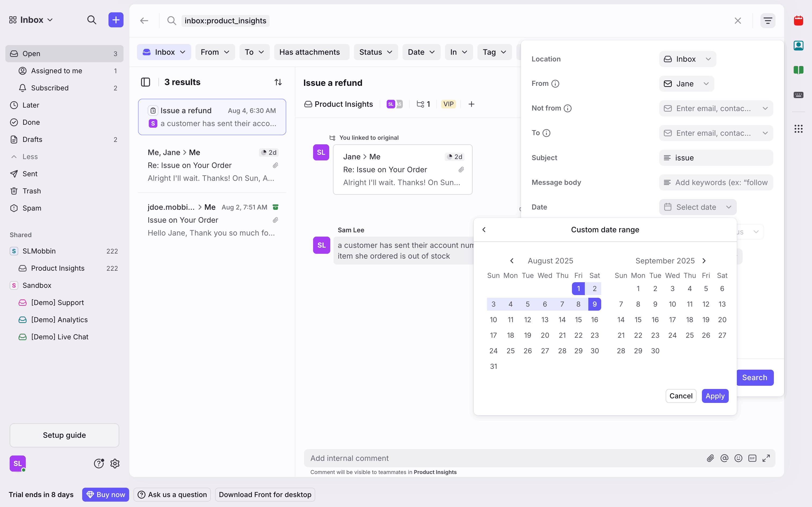Expand the Status filter dropdown

pos(375,52)
